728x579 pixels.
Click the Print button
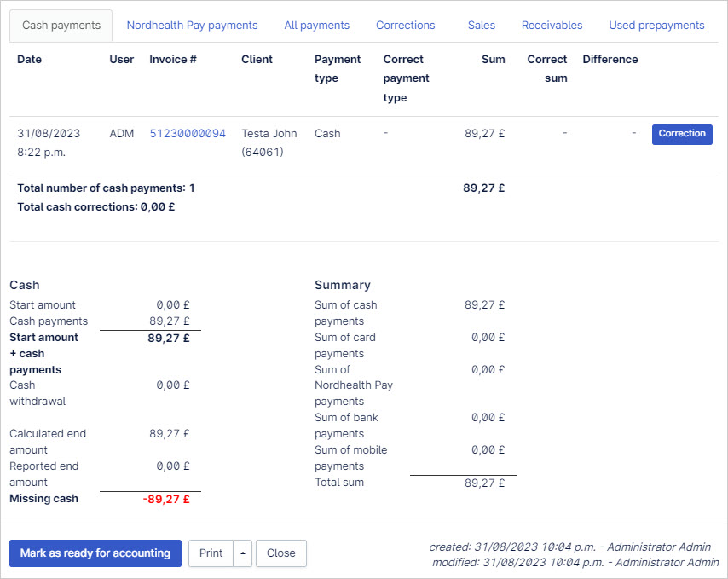[x=211, y=553]
